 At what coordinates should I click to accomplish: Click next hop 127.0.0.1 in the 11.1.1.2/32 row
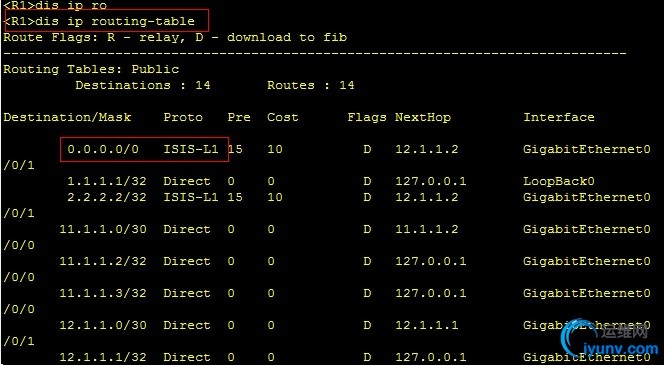[431, 261]
